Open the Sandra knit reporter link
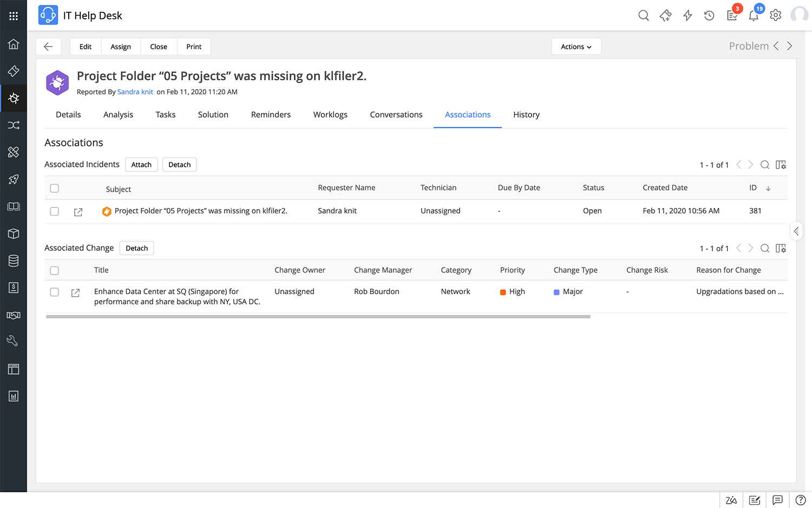This screenshot has height=508, width=812. pyautogui.click(x=135, y=92)
